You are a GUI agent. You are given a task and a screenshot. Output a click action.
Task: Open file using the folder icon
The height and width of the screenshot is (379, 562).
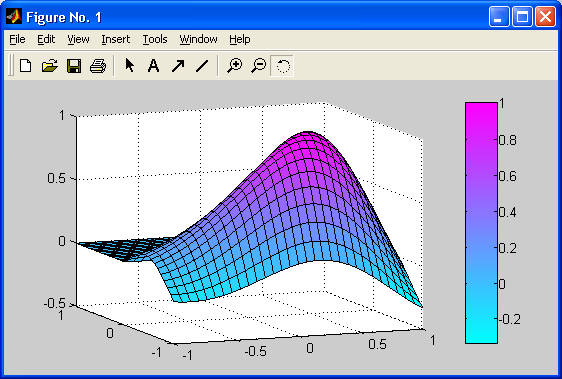(49, 66)
